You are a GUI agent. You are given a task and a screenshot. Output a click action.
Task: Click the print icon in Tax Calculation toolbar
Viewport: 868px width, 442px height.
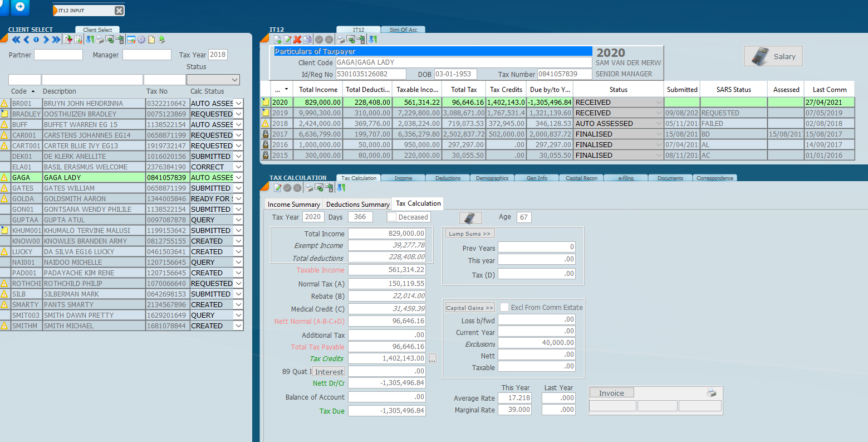310,188
